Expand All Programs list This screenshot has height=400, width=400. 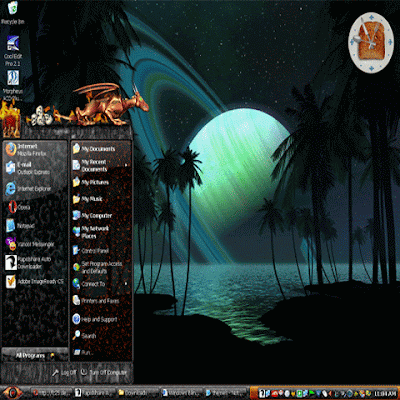pyautogui.click(x=35, y=355)
